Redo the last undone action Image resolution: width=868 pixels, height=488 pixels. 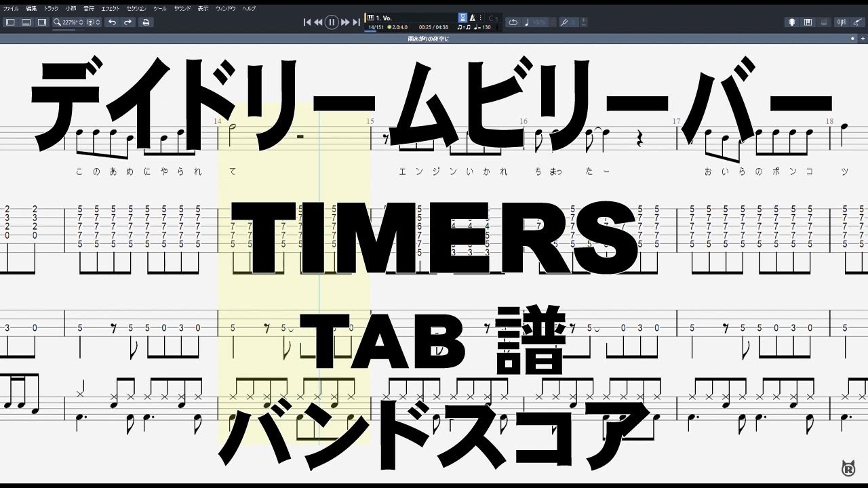pyautogui.click(x=127, y=22)
